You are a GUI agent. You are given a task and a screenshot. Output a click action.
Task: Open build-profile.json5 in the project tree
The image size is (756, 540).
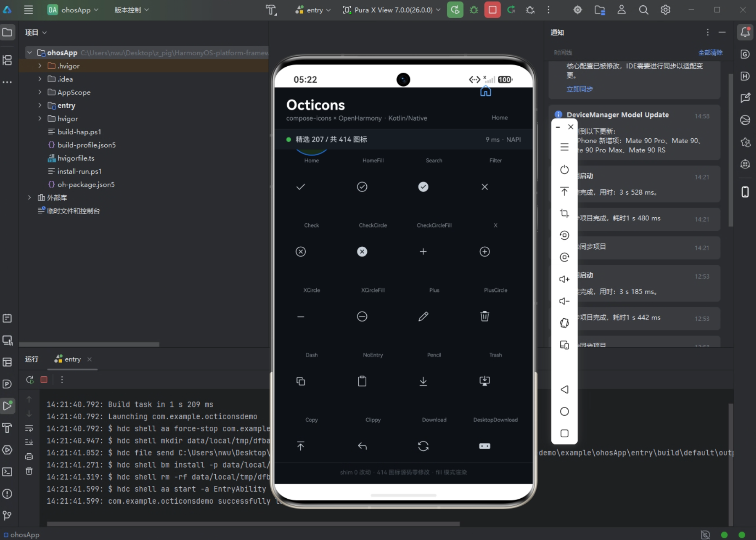[x=87, y=145]
